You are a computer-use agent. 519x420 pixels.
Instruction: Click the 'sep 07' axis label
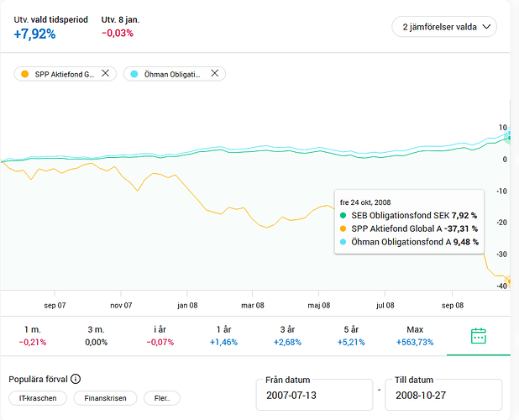coord(55,306)
